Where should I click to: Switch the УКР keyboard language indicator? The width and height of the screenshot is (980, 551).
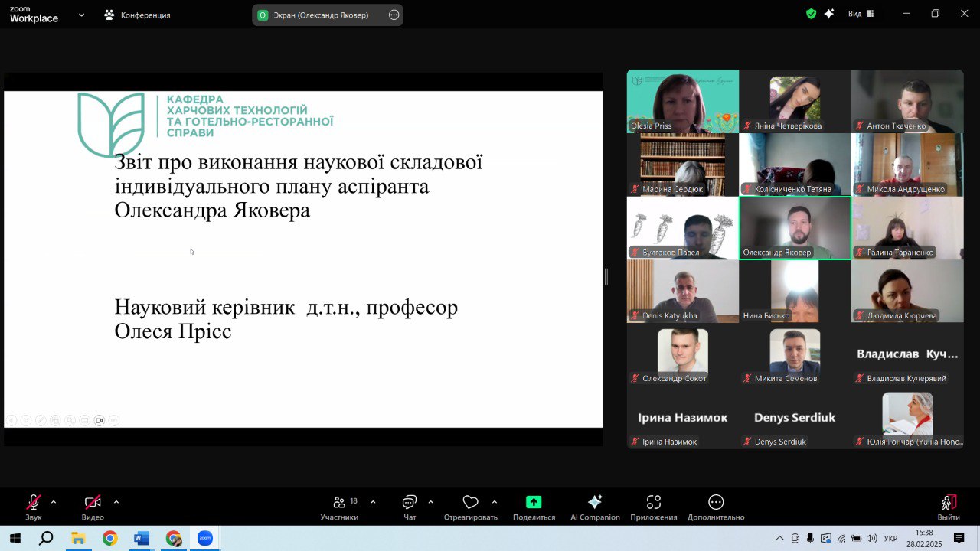coord(890,538)
